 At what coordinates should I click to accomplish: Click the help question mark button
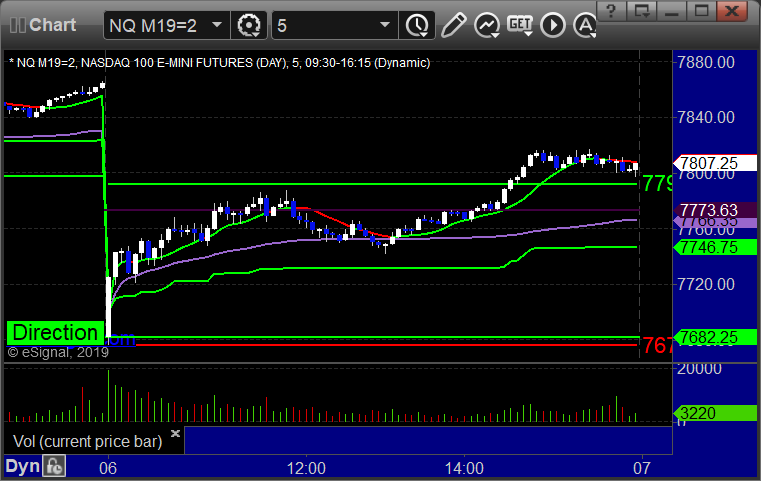pos(611,11)
